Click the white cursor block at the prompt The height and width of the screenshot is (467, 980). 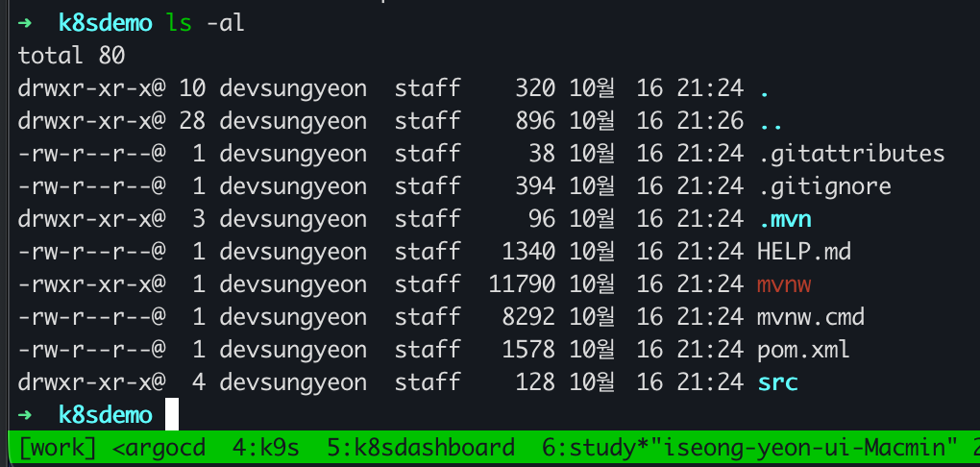click(x=173, y=415)
